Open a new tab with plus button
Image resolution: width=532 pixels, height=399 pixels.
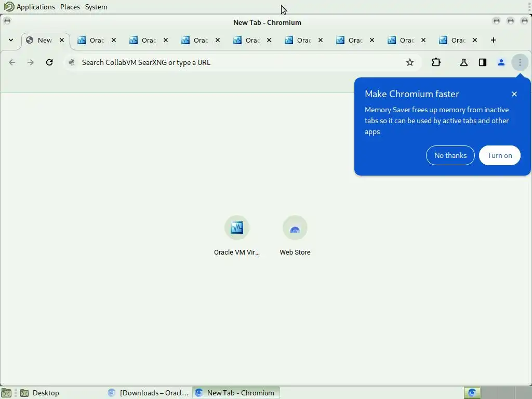[x=494, y=40]
